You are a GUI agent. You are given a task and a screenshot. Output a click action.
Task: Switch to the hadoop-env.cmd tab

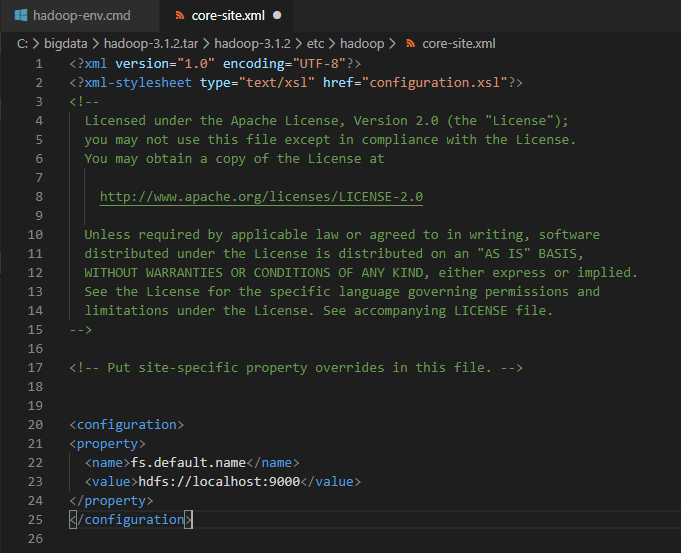pos(80,16)
